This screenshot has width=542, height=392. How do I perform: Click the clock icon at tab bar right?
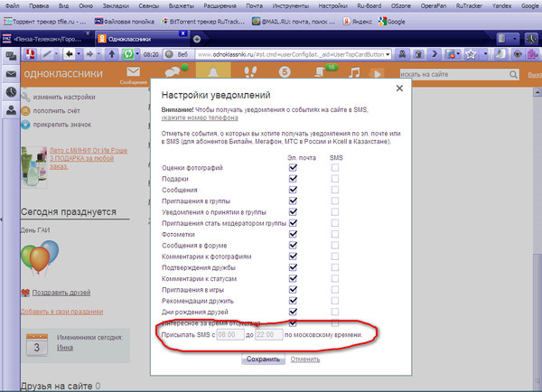(531, 39)
